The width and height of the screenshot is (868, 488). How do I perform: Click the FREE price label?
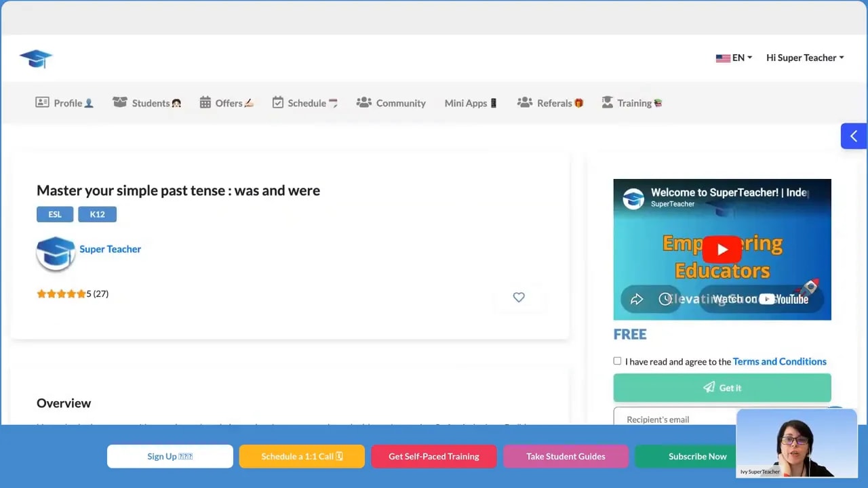(x=630, y=334)
